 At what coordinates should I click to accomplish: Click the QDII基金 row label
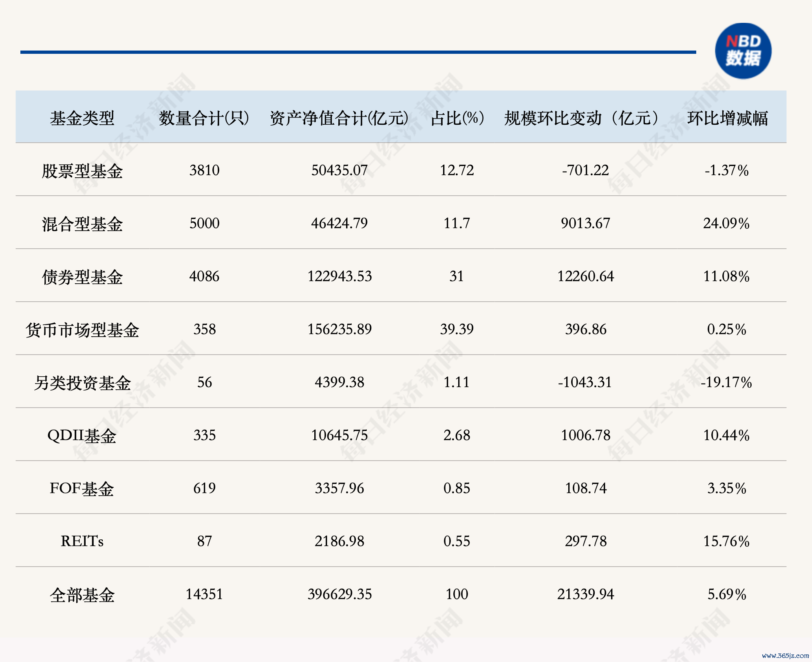pyautogui.click(x=82, y=435)
